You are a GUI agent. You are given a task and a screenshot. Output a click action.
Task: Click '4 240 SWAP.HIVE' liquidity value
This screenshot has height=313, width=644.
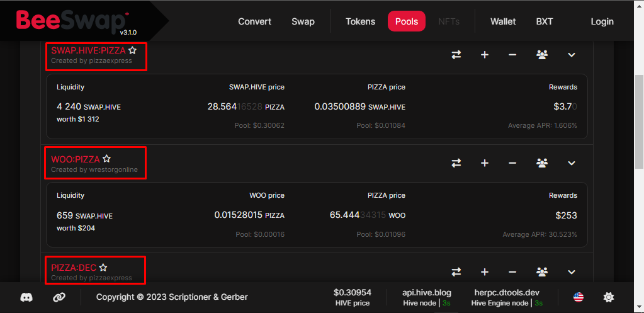[x=89, y=107]
